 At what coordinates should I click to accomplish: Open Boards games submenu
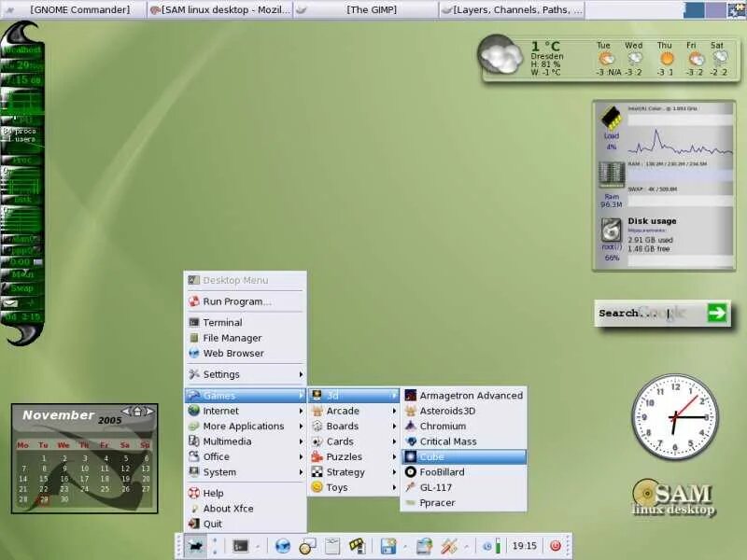click(x=354, y=426)
